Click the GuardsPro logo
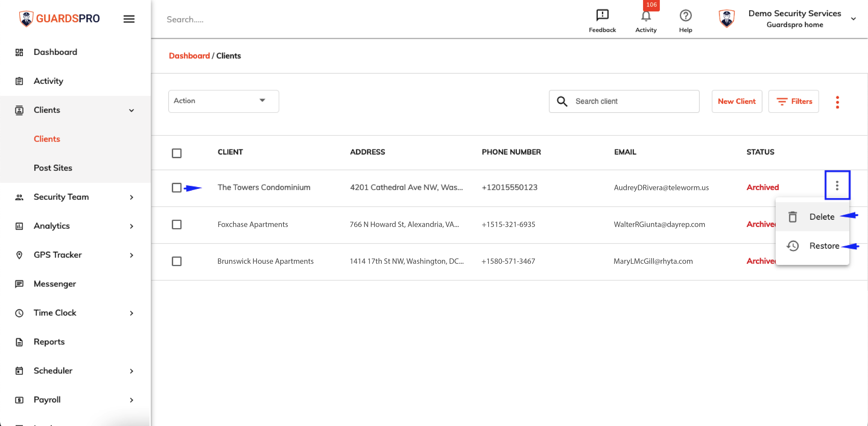The height and width of the screenshot is (426, 868). 59,19
